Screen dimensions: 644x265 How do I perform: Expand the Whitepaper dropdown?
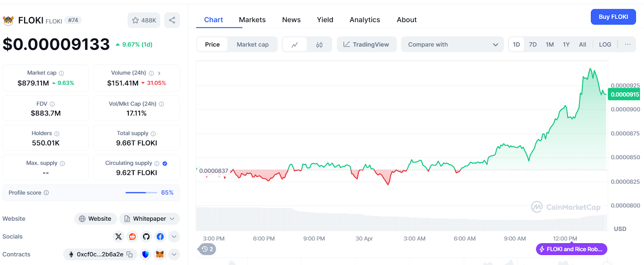click(x=150, y=219)
